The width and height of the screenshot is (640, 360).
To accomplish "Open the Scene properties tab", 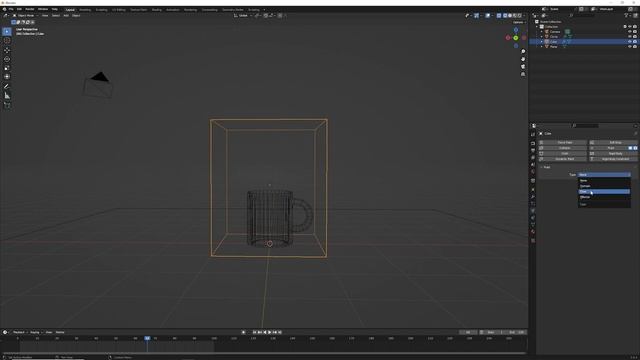I will pyautogui.click(x=533, y=164).
